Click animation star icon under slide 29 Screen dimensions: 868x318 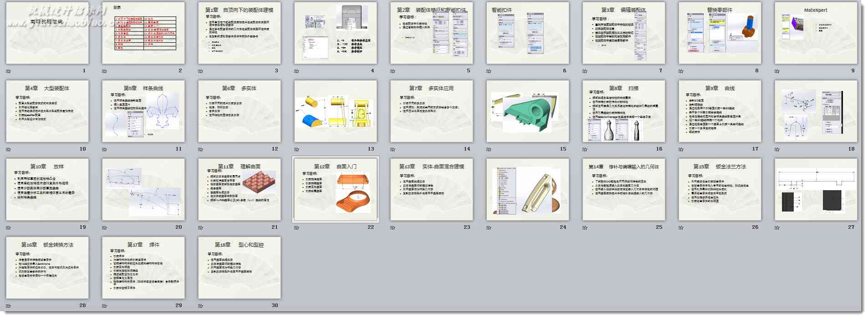pos(104,306)
